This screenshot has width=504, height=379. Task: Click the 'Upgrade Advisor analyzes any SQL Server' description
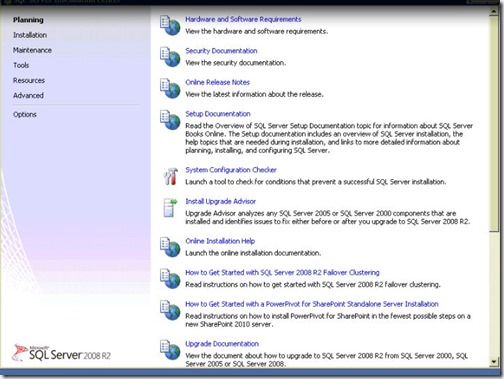(x=328, y=217)
